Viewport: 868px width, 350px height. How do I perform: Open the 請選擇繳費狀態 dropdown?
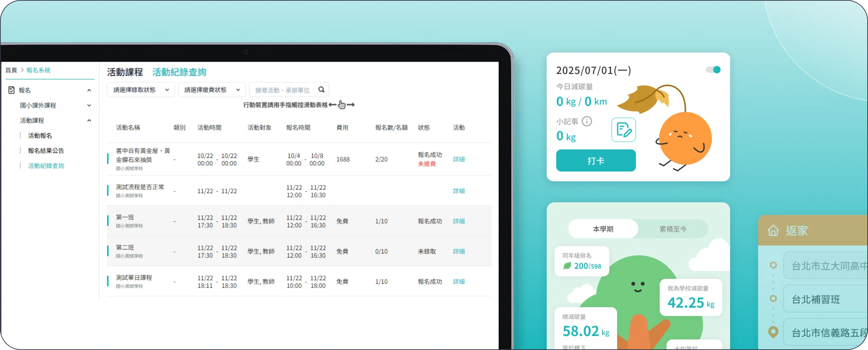point(212,90)
